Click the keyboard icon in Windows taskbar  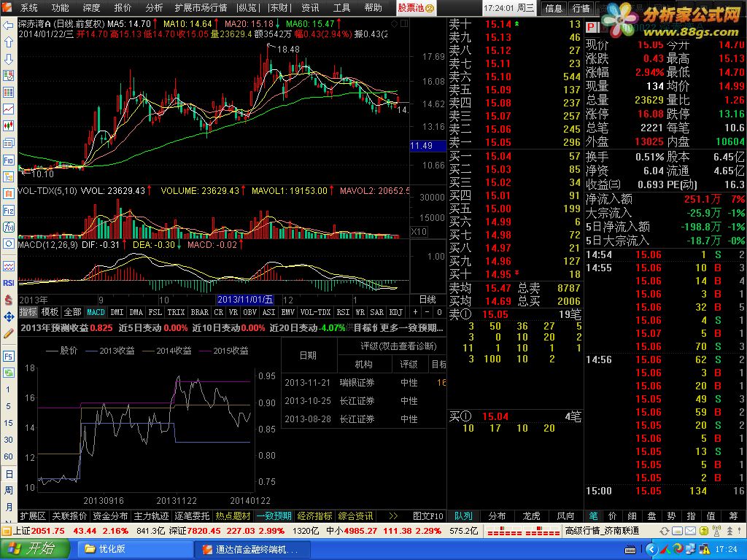click(x=630, y=550)
